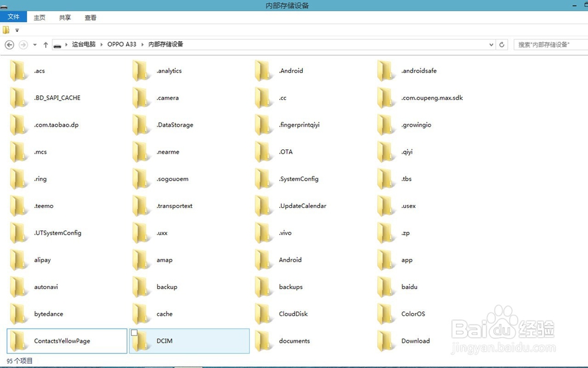Click the .uxx folder name

click(162, 233)
